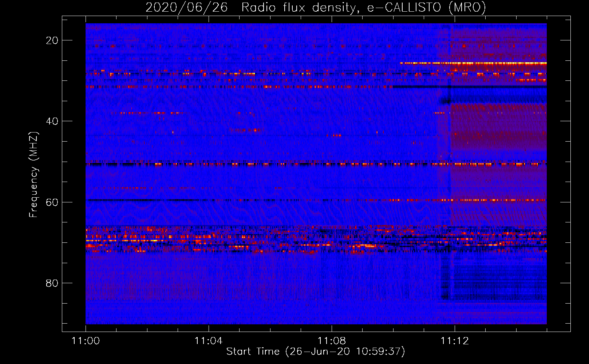The image size is (589, 364).
Task: Click the time tick label '11:08'
Action: click(332, 341)
